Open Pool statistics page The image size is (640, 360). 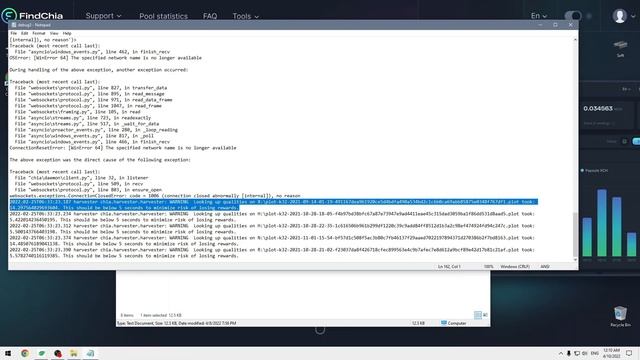coord(163,16)
